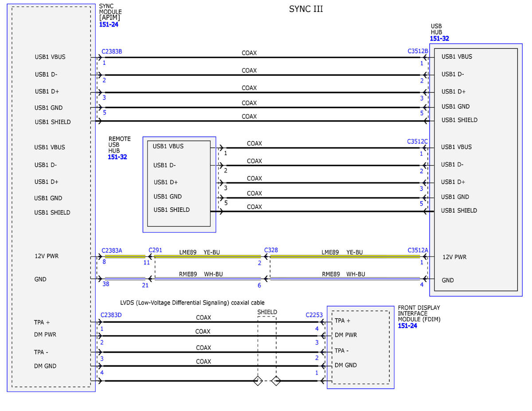Click DM GND in the FDIM box
Screen dimensions: 532x411
[346, 365]
